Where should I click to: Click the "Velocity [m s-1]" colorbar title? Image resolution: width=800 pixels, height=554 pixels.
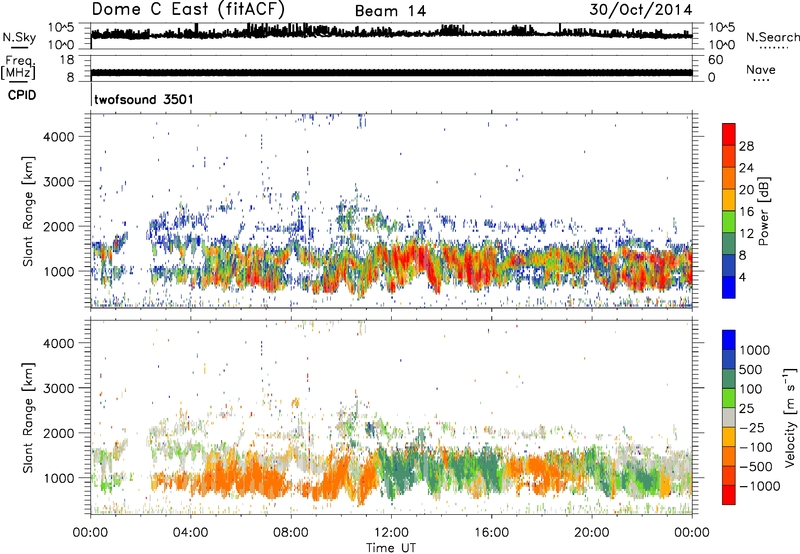coord(790,417)
